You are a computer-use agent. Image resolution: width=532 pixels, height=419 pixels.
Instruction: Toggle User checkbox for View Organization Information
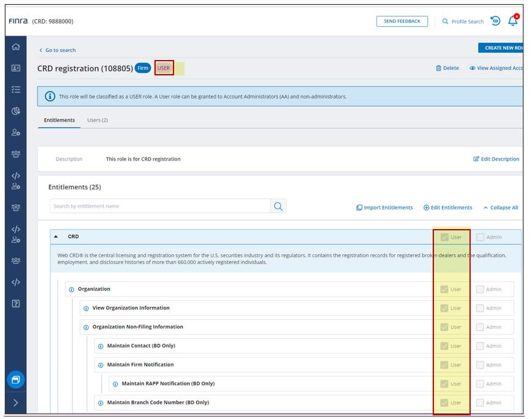coord(444,309)
